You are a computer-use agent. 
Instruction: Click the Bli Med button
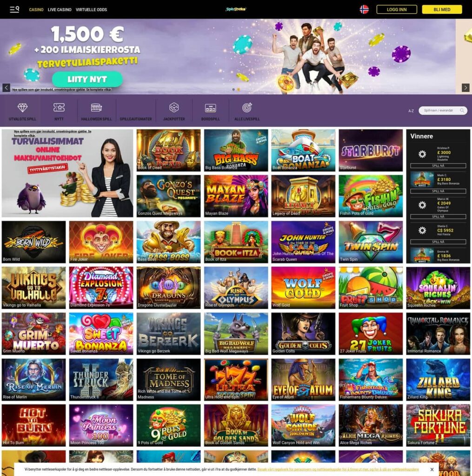442,9
